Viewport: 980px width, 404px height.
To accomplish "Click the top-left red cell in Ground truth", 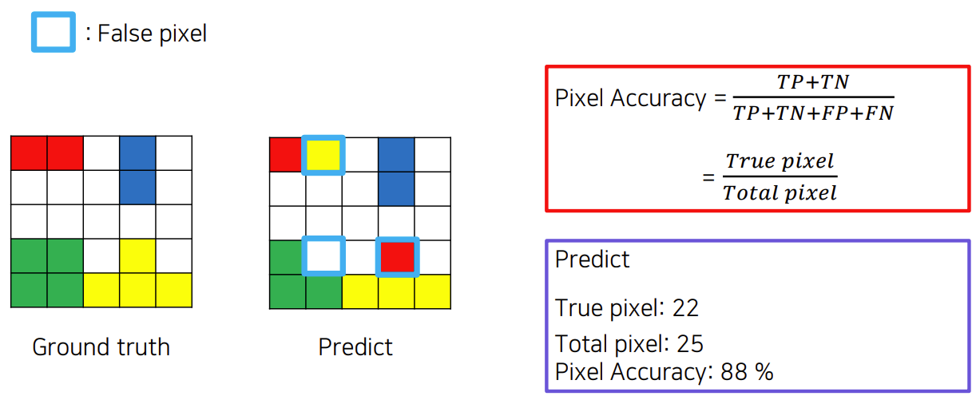I will [29, 153].
